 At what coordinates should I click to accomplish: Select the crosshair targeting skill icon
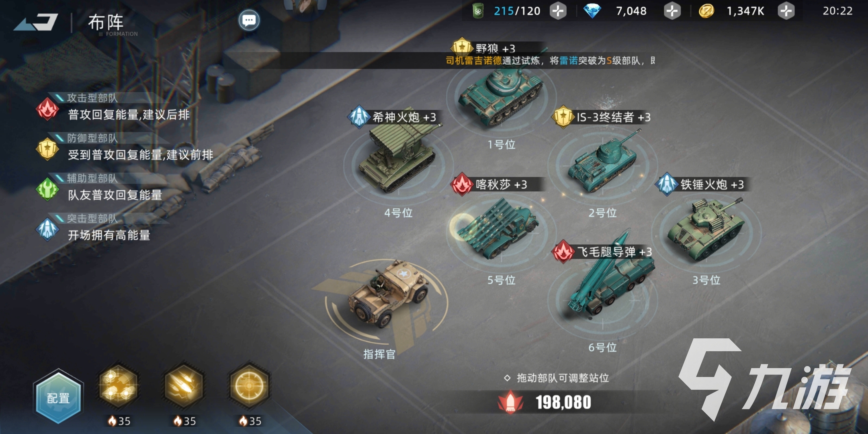click(249, 386)
